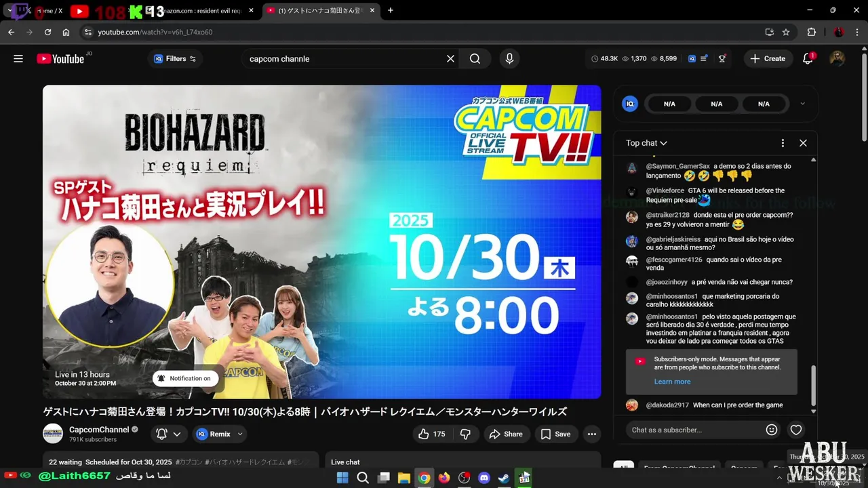Start voice search with microphone
Image resolution: width=868 pixels, height=488 pixels.
pyautogui.click(x=509, y=59)
